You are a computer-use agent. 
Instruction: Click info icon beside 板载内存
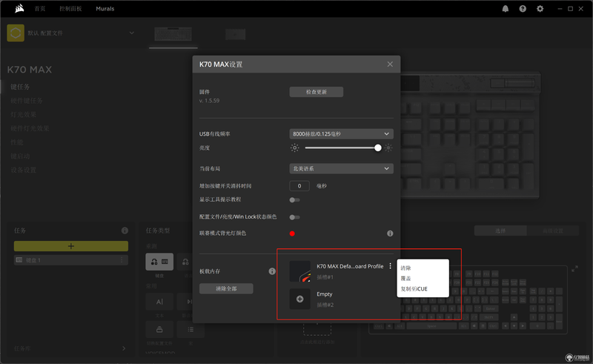[x=272, y=271]
